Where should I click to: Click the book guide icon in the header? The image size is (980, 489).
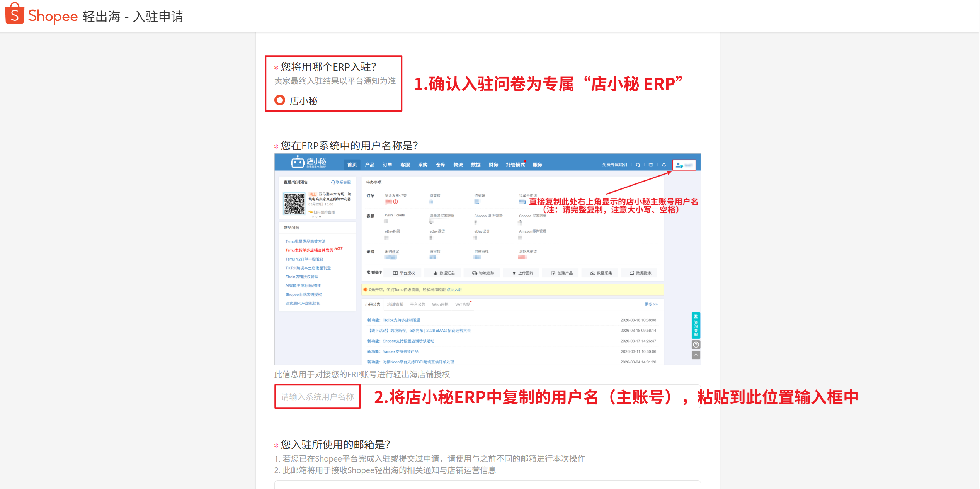coord(651,165)
